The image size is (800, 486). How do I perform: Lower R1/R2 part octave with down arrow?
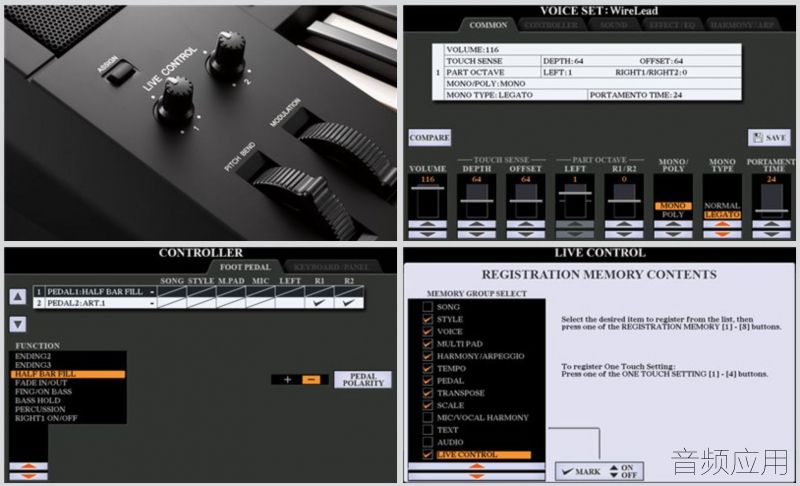624,235
